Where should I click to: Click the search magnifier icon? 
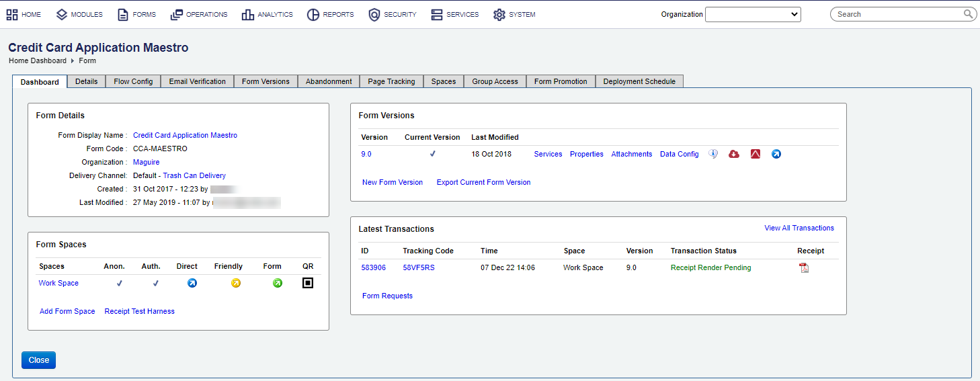(968, 13)
